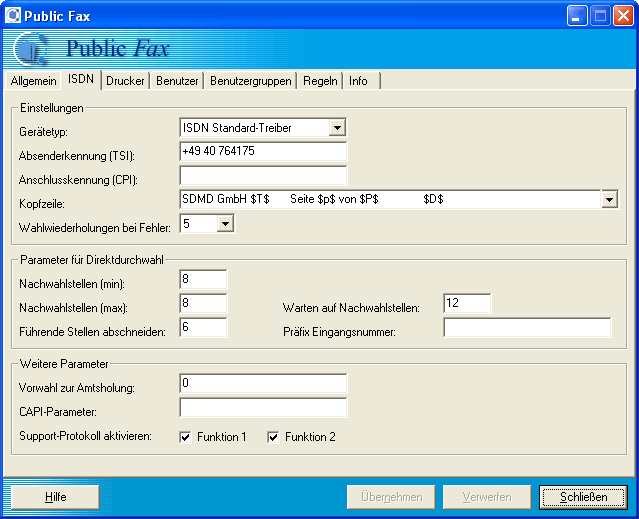Image resolution: width=639 pixels, height=519 pixels.
Task: Toggle the Funktion 1 checkbox
Action: pyautogui.click(x=185, y=437)
